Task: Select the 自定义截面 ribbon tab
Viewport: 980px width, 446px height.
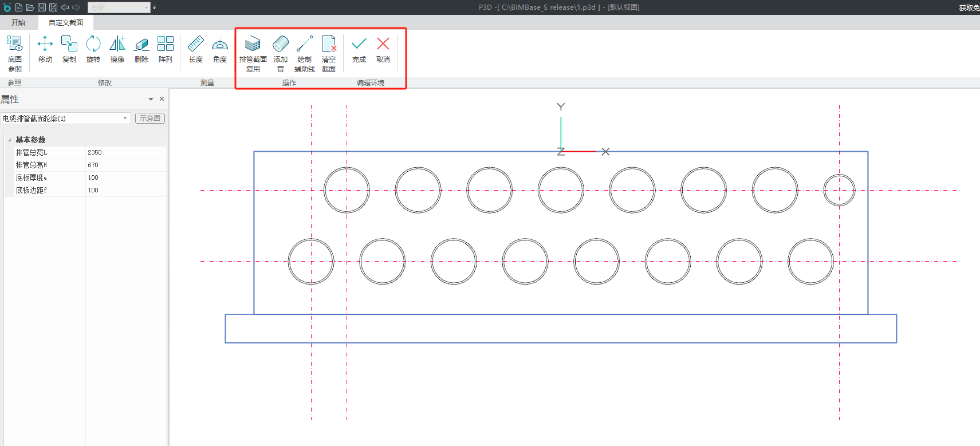Action: point(66,23)
